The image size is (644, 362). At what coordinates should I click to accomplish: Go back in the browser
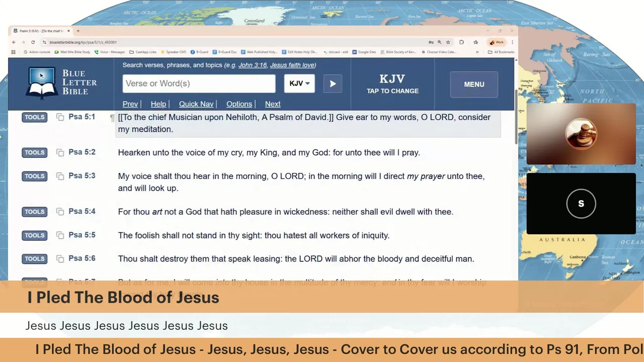tap(14, 42)
